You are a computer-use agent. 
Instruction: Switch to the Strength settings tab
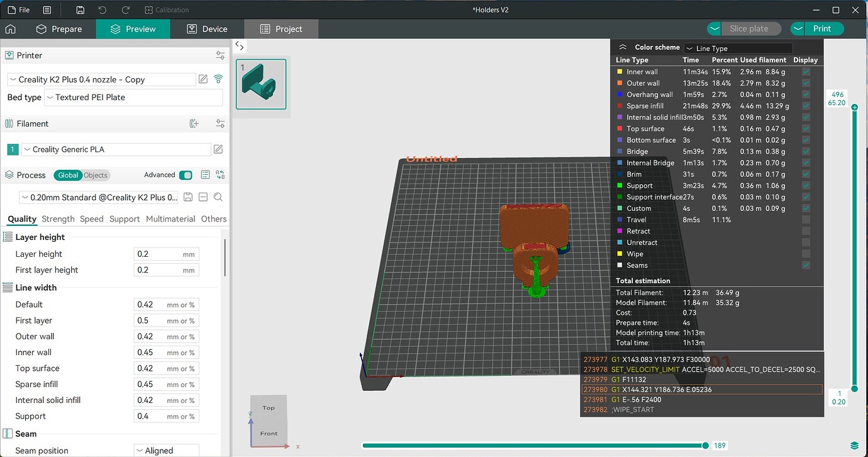57,218
